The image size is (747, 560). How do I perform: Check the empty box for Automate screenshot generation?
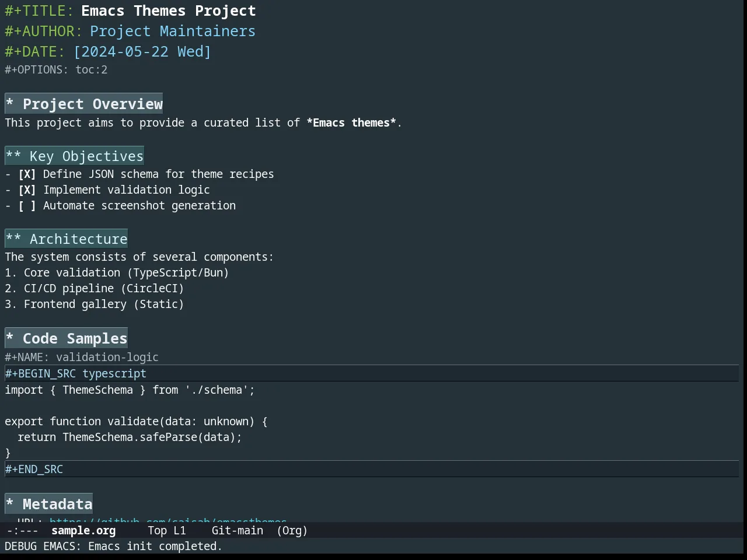point(27,205)
